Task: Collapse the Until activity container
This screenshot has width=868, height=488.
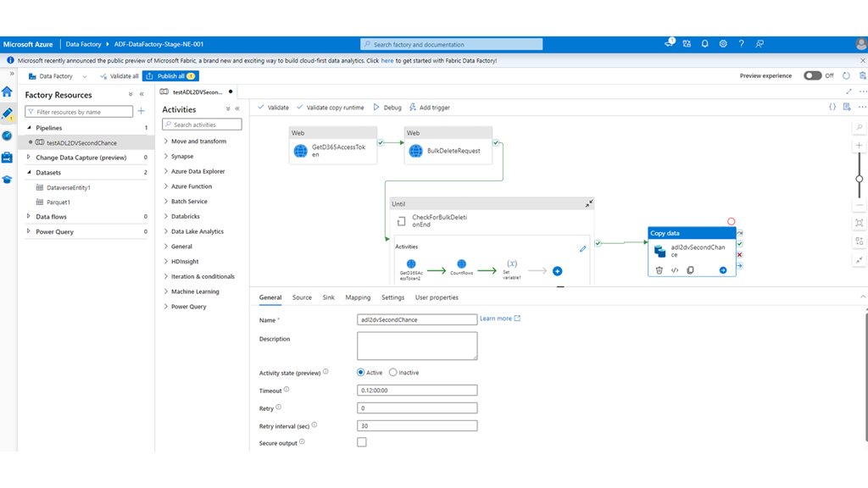Action: 589,203
